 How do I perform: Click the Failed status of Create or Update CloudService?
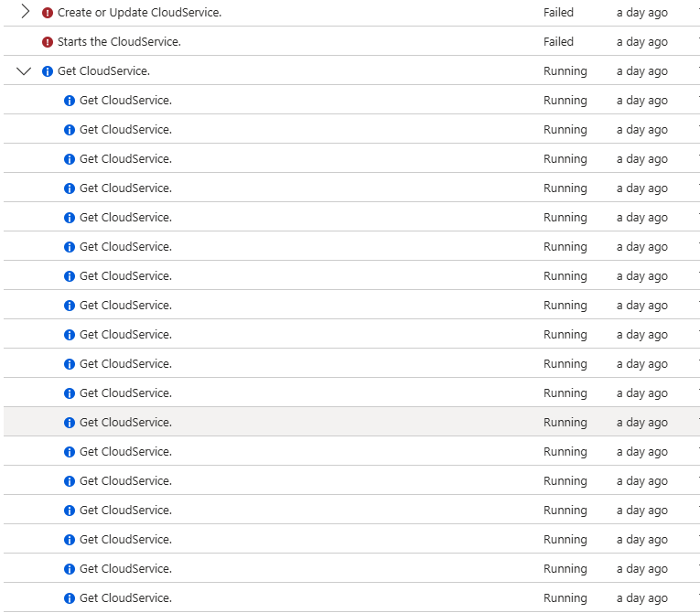pyautogui.click(x=558, y=13)
